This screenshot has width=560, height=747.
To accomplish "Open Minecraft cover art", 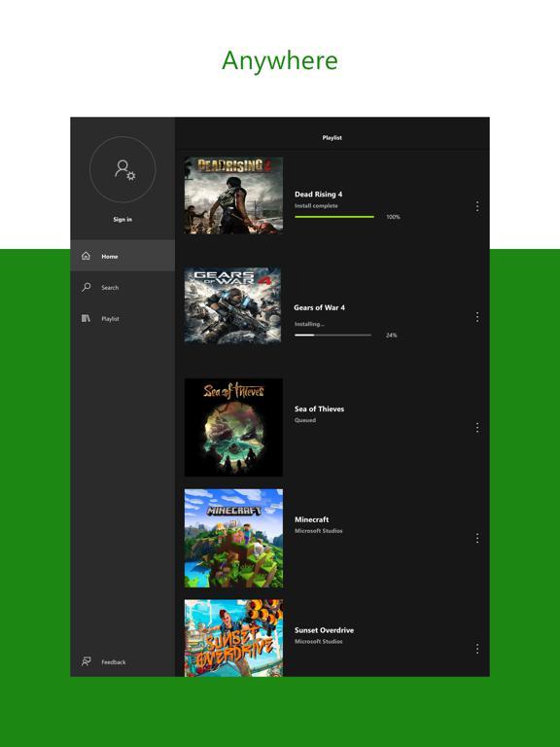I will [233, 538].
